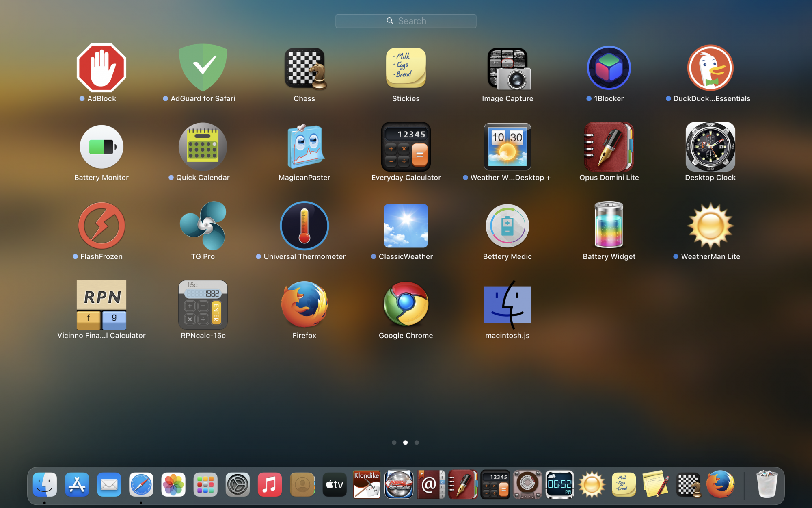Click the Launchpad search field

coord(406,21)
